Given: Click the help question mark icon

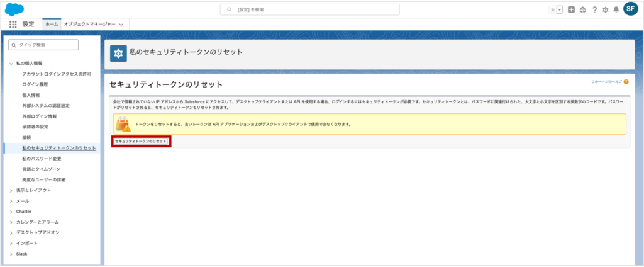Looking at the screenshot, I should click(x=594, y=10).
